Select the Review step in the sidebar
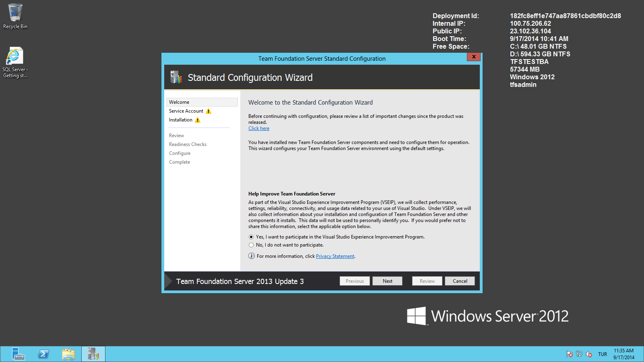 [176, 135]
